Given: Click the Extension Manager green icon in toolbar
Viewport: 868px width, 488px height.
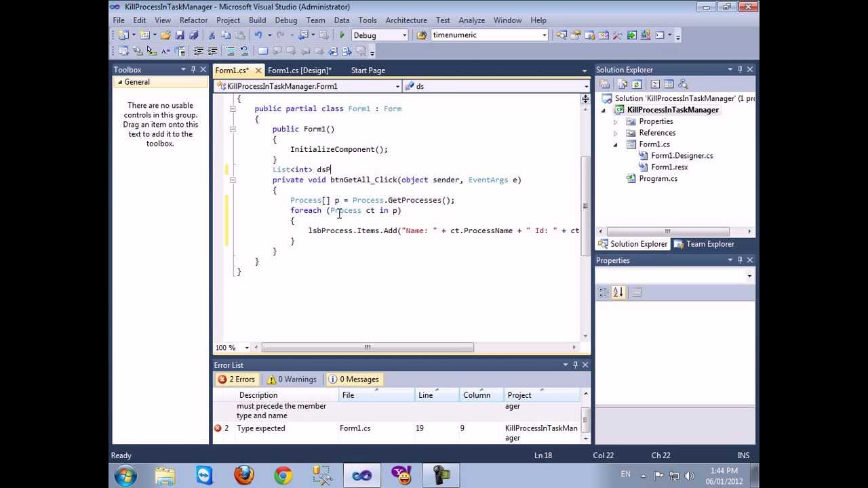Looking at the screenshot, I should [x=632, y=35].
